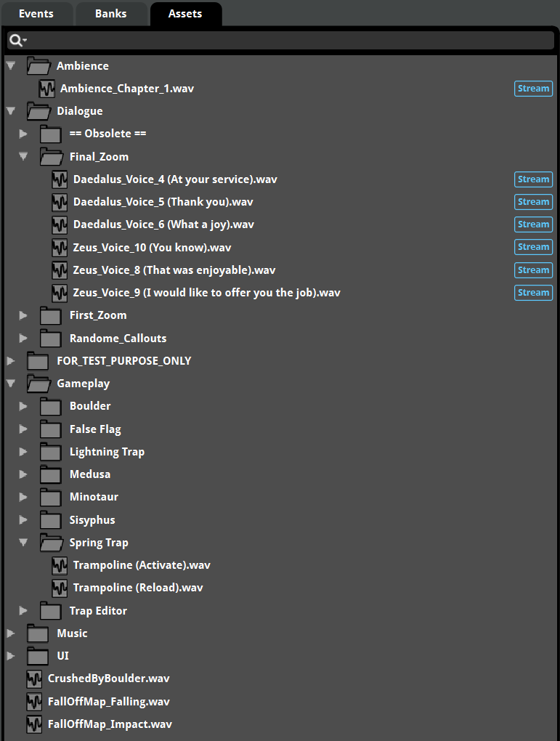The width and height of the screenshot is (560, 741).
Task: Toggle Stream for Daedalus_Voice_5 (Thank you)
Action: coord(533,202)
